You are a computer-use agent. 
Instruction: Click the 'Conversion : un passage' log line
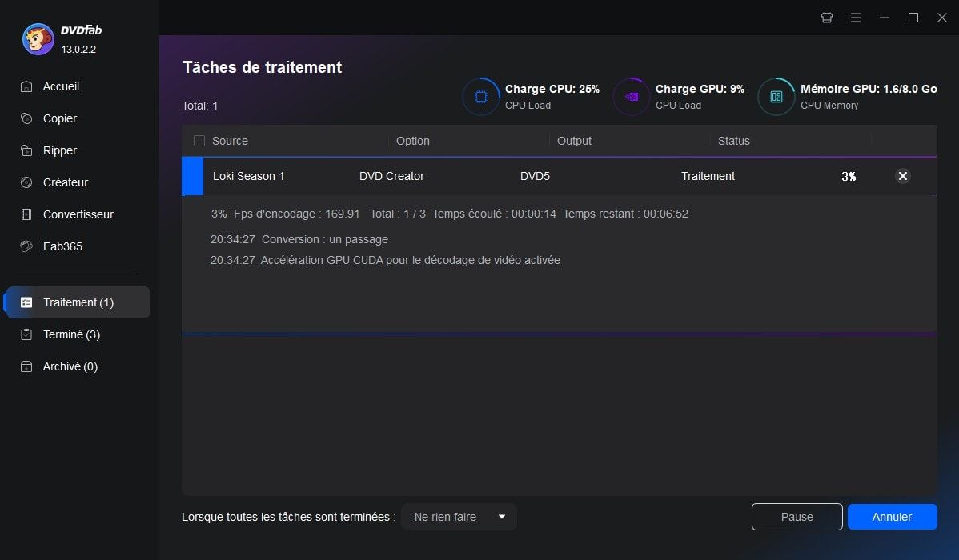tap(299, 239)
